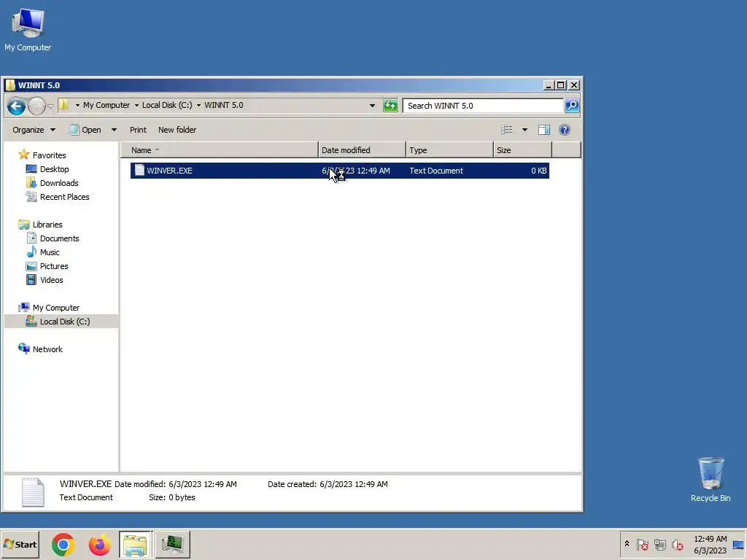Expand the Open button dropdown arrow

[x=114, y=130]
